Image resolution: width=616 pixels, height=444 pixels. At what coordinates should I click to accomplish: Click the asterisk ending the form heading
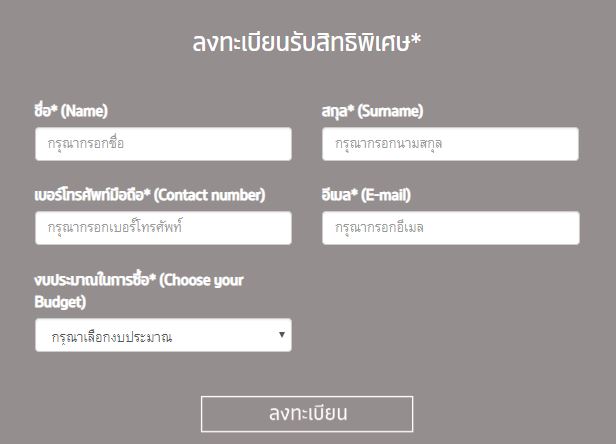[415, 40]
